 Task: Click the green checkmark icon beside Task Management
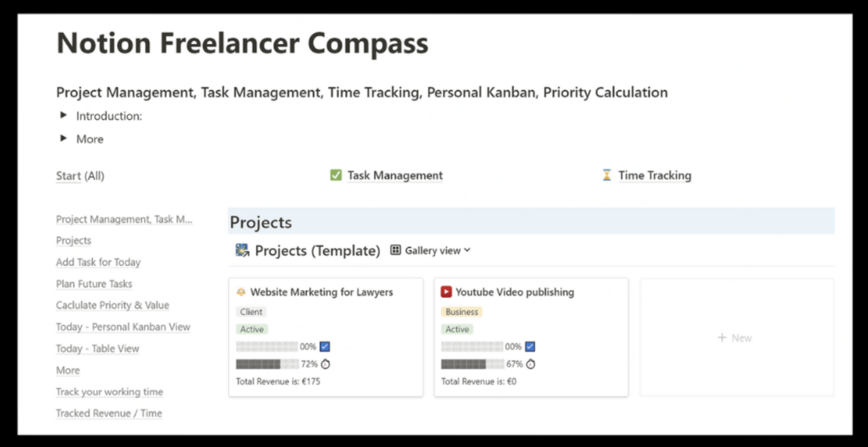click(x=335, y=176)
